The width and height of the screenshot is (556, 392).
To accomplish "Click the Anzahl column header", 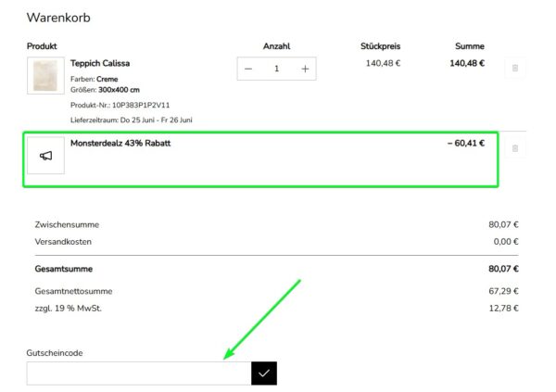I will click(x=276, y=46).
